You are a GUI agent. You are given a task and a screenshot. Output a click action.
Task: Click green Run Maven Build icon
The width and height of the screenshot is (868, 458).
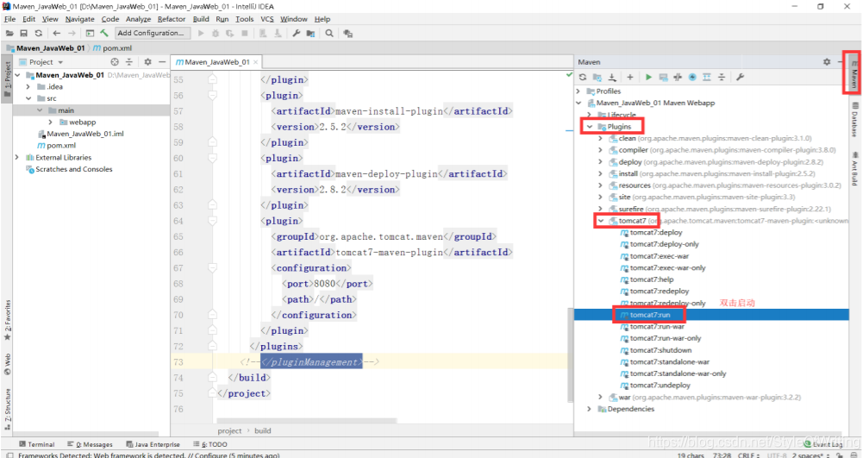coord(648,77)
